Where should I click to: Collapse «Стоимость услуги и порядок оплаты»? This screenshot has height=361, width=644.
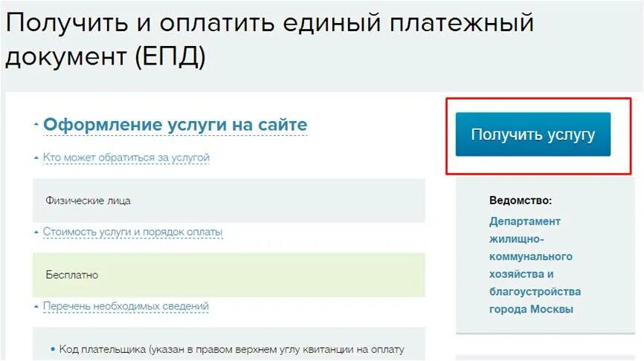132,232
